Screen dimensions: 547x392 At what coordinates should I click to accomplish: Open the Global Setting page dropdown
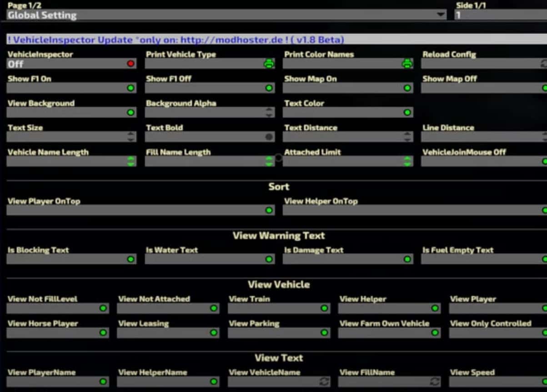coord(441,15)
